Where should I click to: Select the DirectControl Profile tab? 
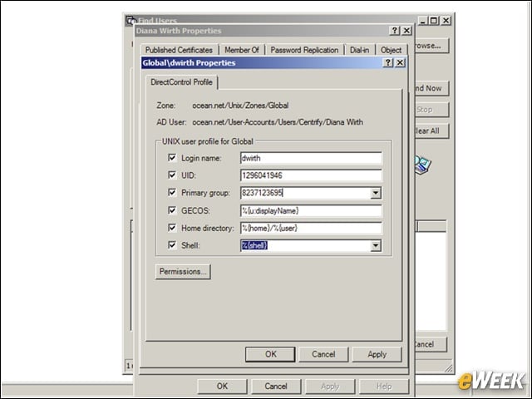tap(181, 82)
